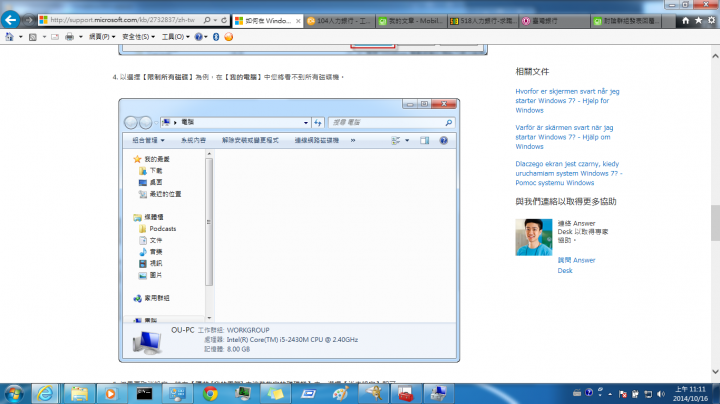Screen dimensions: 720x404
Task: Switch to the 臺灣銀行 tab
Action: (x=555, y=21)
